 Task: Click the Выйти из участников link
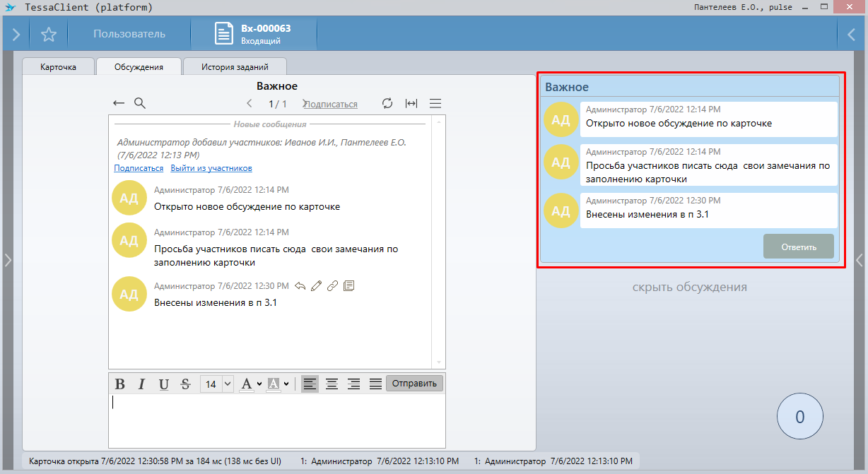(211, 168)
